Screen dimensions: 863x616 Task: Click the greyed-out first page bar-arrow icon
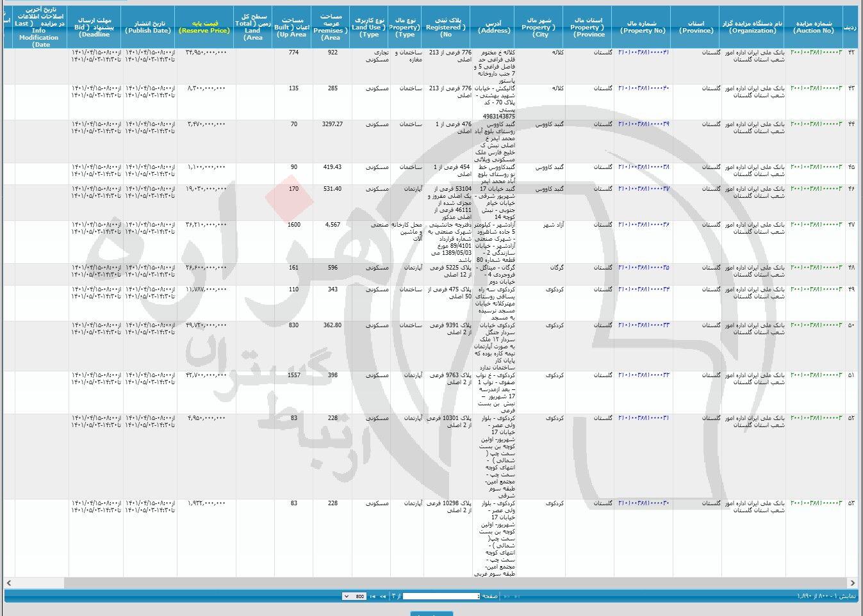tap(516, 596)
